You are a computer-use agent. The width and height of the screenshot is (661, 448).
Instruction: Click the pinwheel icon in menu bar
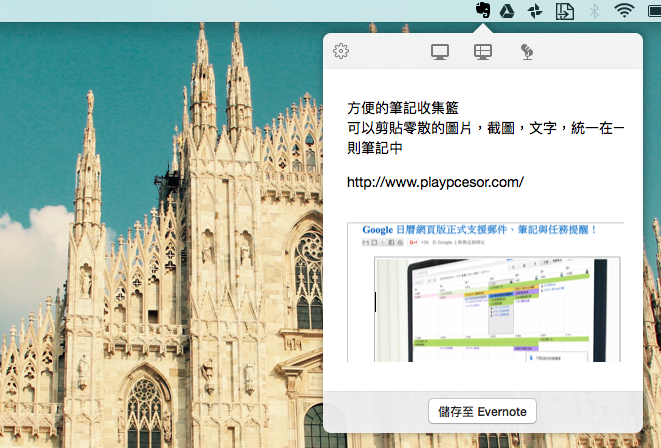point(535,11)
